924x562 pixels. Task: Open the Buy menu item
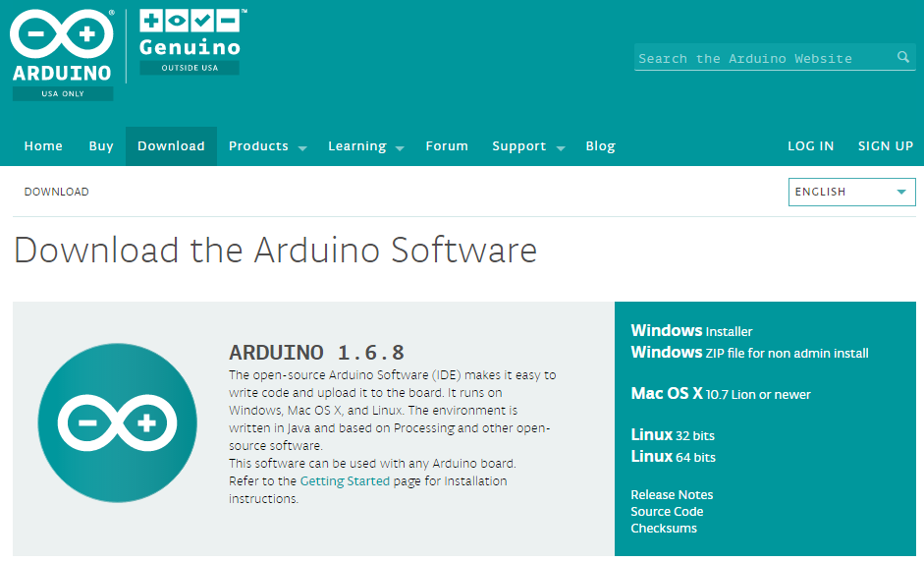pos(101,145)
